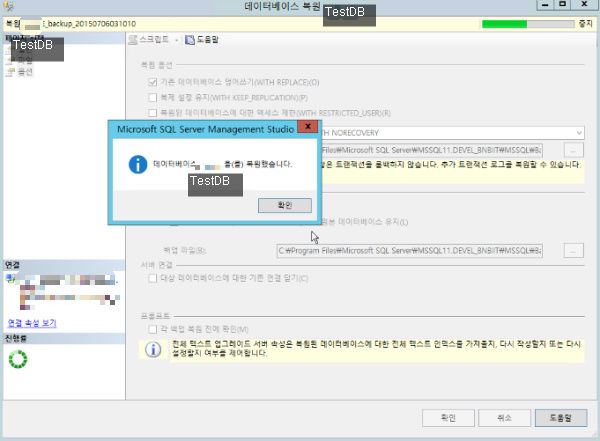600x441 pixels.
Task: Click the green restore progress bar
Action: [x=528, y=24]
